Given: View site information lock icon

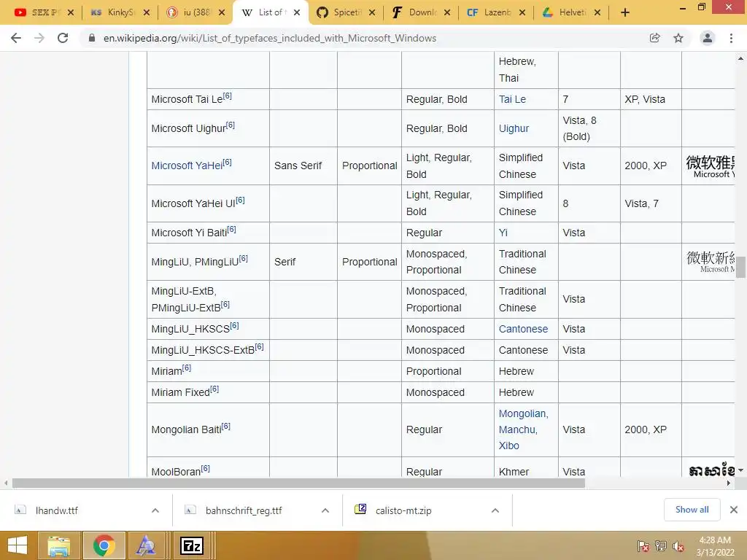Looking at the screenshot, I should (91, 38).
